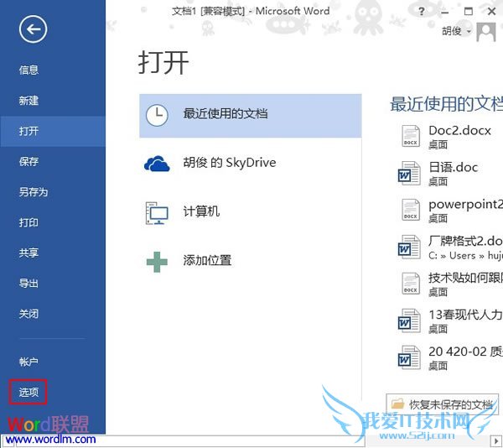Click the back arrow to exit Backstage view

33,29
